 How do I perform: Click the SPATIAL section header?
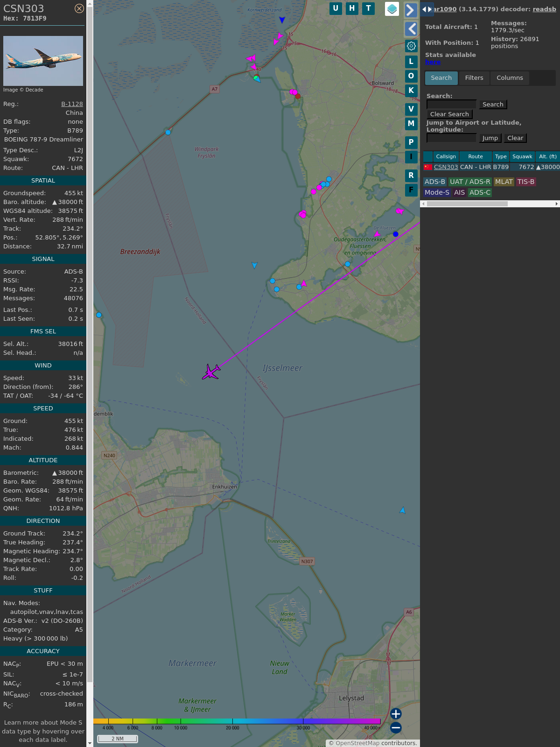[x=43, y=181]
